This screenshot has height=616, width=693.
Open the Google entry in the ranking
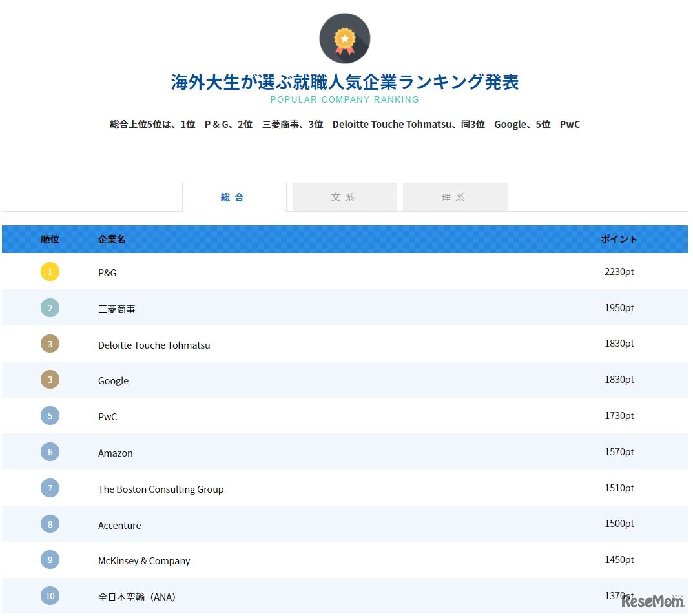click(113, 380)
